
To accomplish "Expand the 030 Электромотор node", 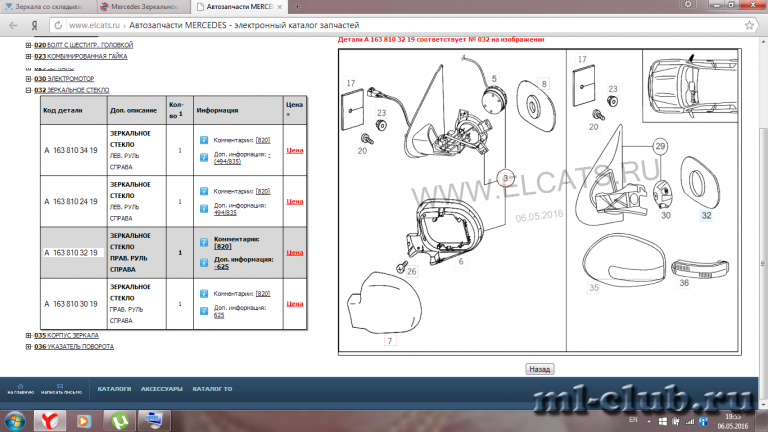I will coord(28,79).
